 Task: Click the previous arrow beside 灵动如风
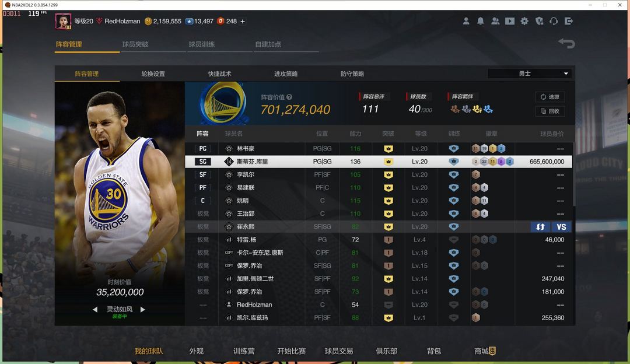tap(95, 309)
